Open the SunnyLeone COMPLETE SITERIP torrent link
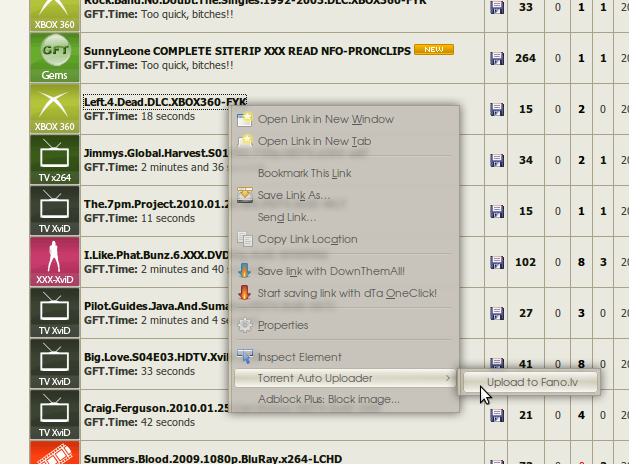 (247, 51)
